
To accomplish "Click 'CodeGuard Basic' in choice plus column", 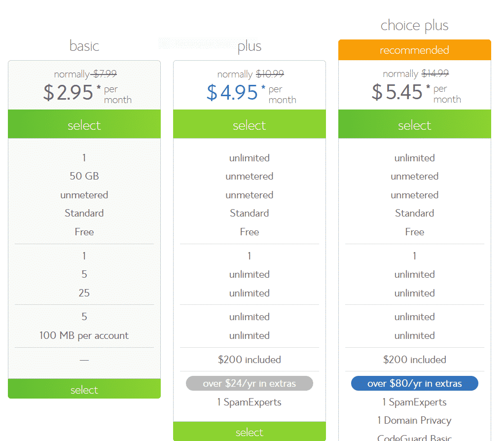I will click(414, 438).
